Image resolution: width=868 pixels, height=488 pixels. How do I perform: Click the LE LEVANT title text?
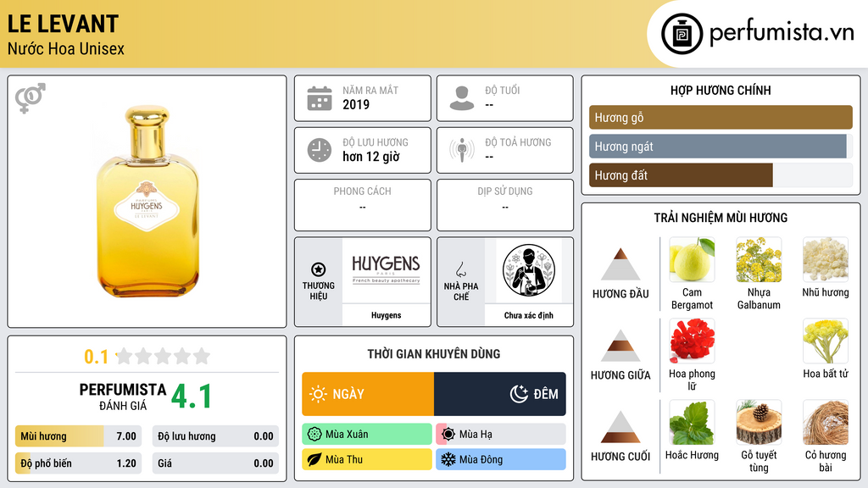(x=63, y=24)
